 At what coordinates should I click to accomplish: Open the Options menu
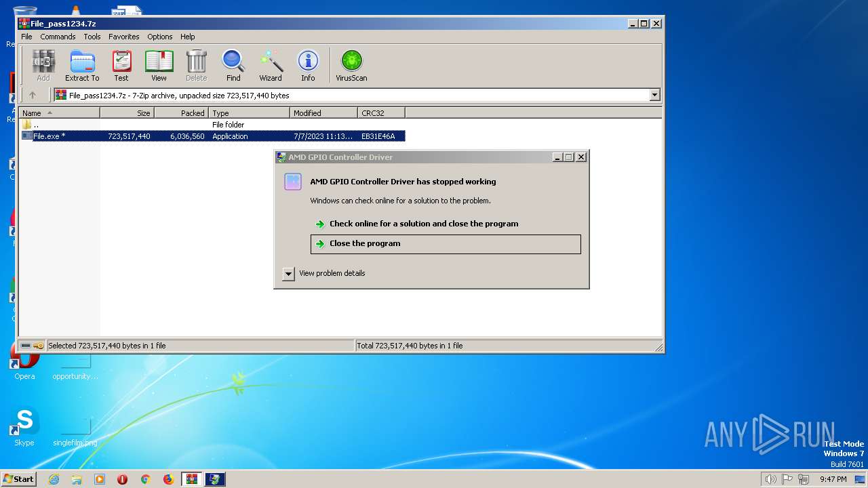coord(160,37)
